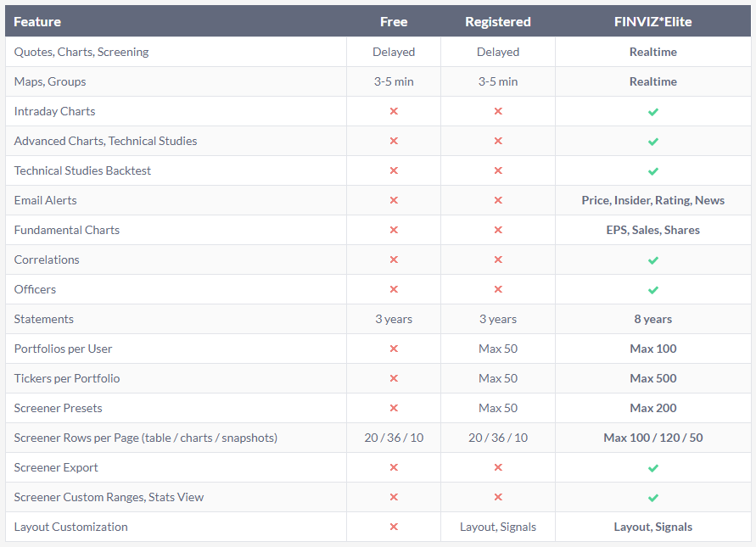Select the red X for Portfolios per User Free
The image size is (756, 547).
[x=394, y=349]
